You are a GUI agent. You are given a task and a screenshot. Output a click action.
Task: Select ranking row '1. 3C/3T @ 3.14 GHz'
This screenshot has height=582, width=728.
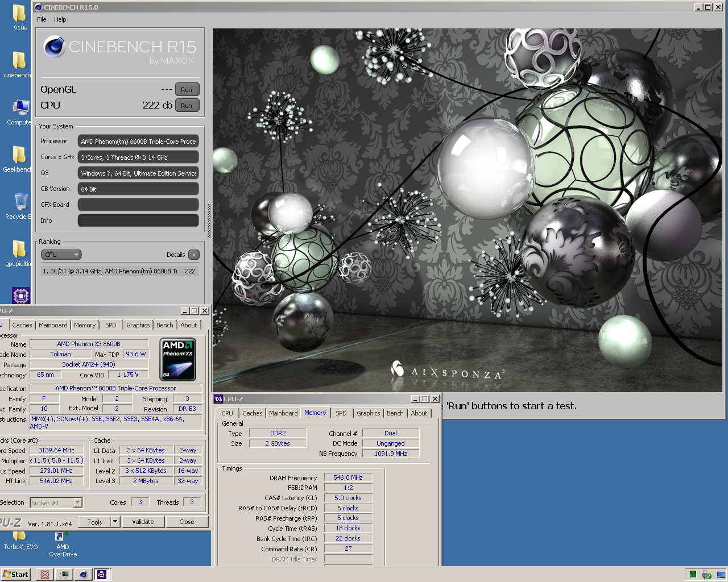click(119, 271)
